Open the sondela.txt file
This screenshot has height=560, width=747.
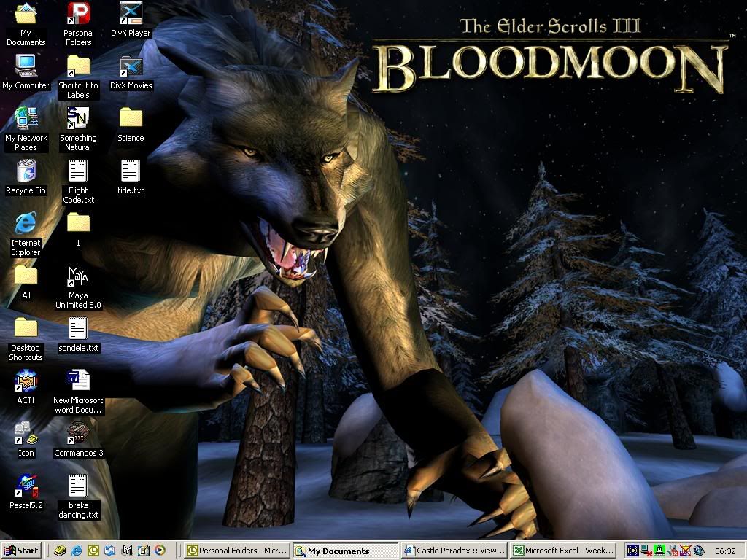[78, 334]
